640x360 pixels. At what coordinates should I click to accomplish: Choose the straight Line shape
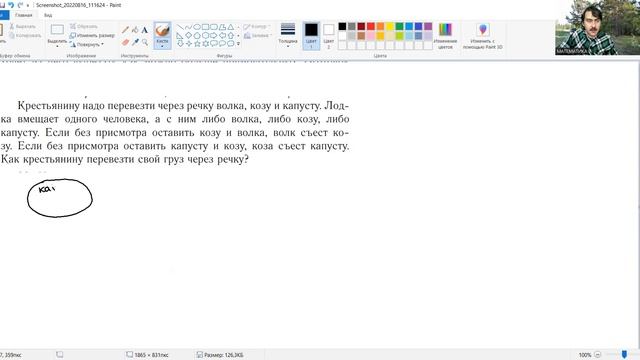180,27
